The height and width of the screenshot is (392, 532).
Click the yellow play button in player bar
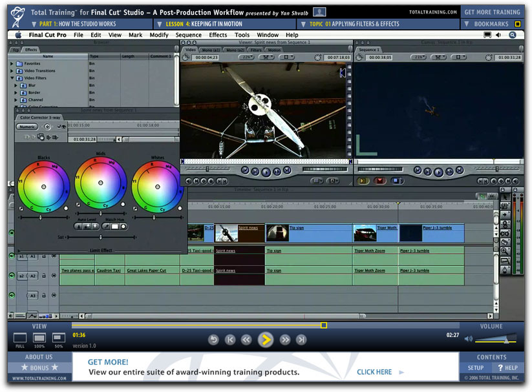[265, 340]
